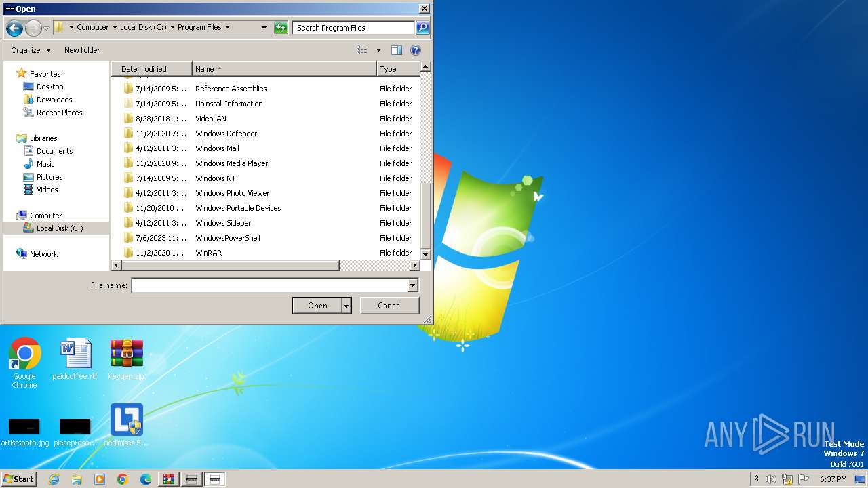The height and width of the screenshot is (488, 868).
Task: Open Google Chrome desktop shortcut
Action: 24,363
